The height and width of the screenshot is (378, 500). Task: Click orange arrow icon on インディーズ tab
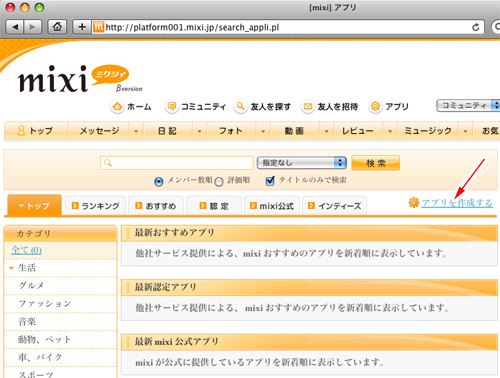click(x=311, y=206)
